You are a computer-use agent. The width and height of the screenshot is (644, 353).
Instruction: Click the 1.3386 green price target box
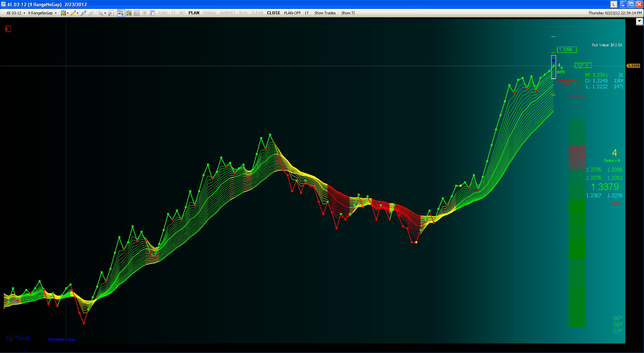(x=567, y=50)
